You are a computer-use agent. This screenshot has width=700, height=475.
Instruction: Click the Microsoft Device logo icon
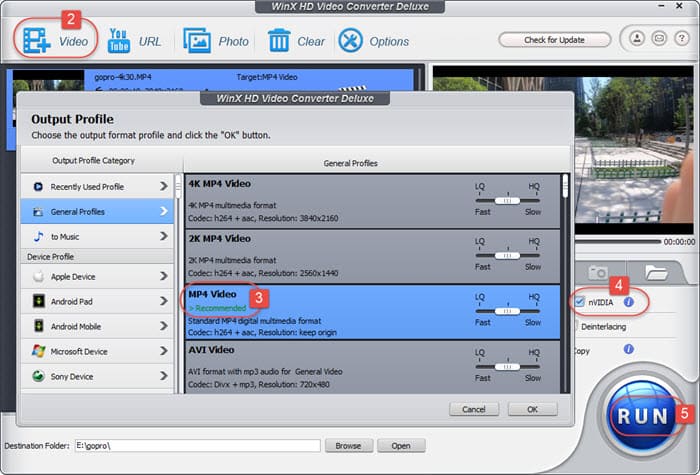coord(38,351)
